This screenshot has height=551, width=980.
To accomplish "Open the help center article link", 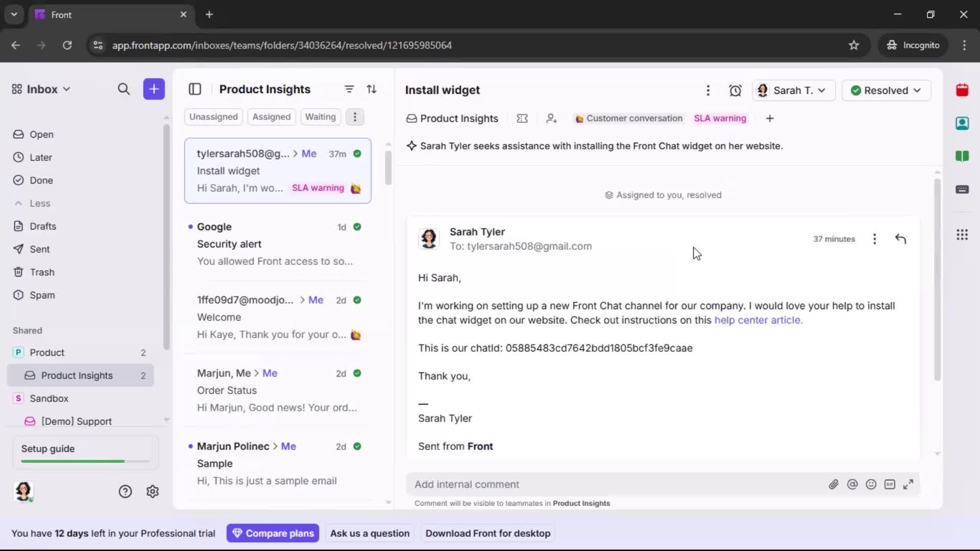I will pos(758,320).
